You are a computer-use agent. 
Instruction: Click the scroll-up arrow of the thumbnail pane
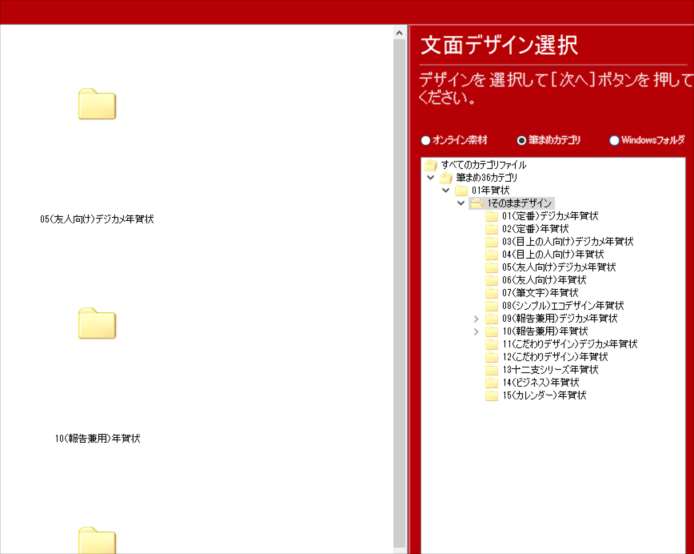[x=400, y=32]
